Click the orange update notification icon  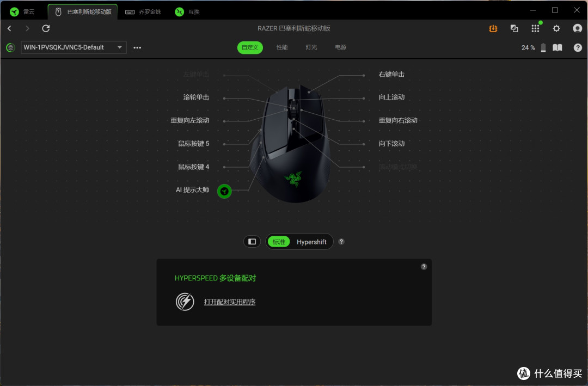point(493,28)
